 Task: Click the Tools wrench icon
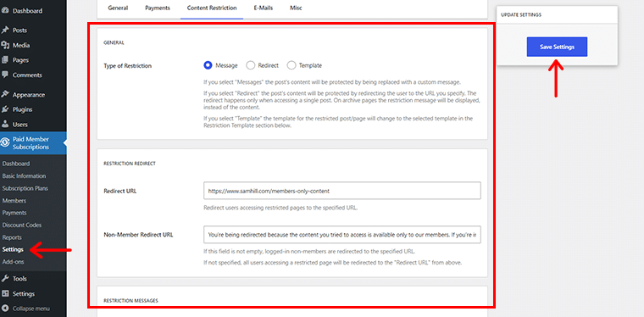click(x=4, y=279)
